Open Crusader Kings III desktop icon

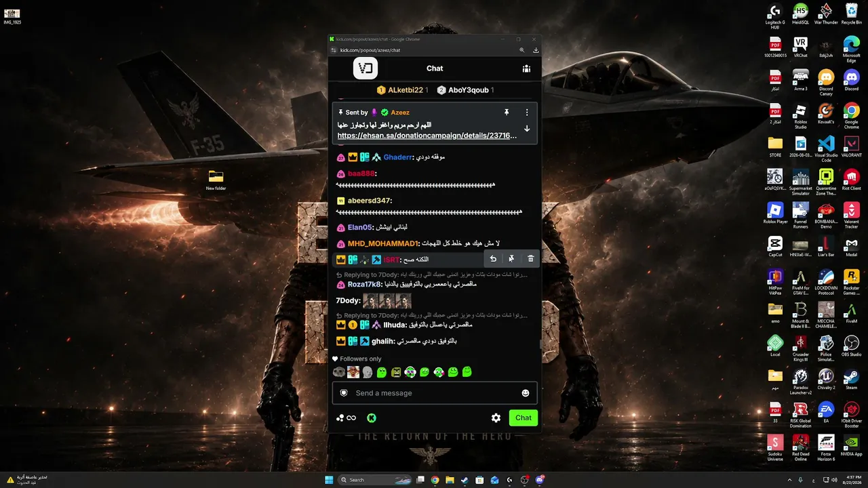[x=801, y=348]
